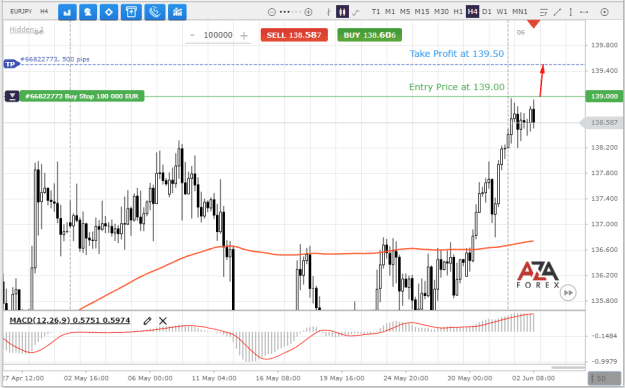The width and height of the screenshot is (625, 388).
Task: Click the blue person profile icon
Action: tap(88, 12)
